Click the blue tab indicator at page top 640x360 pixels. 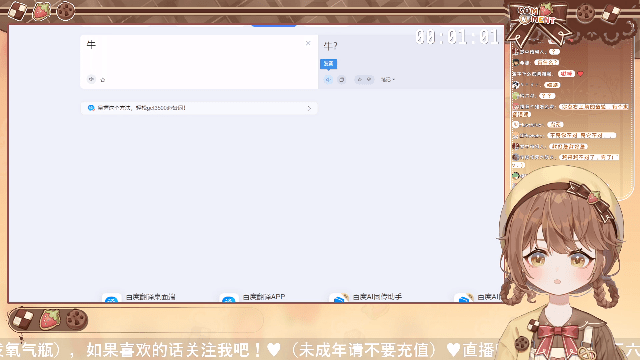[273, 26]
